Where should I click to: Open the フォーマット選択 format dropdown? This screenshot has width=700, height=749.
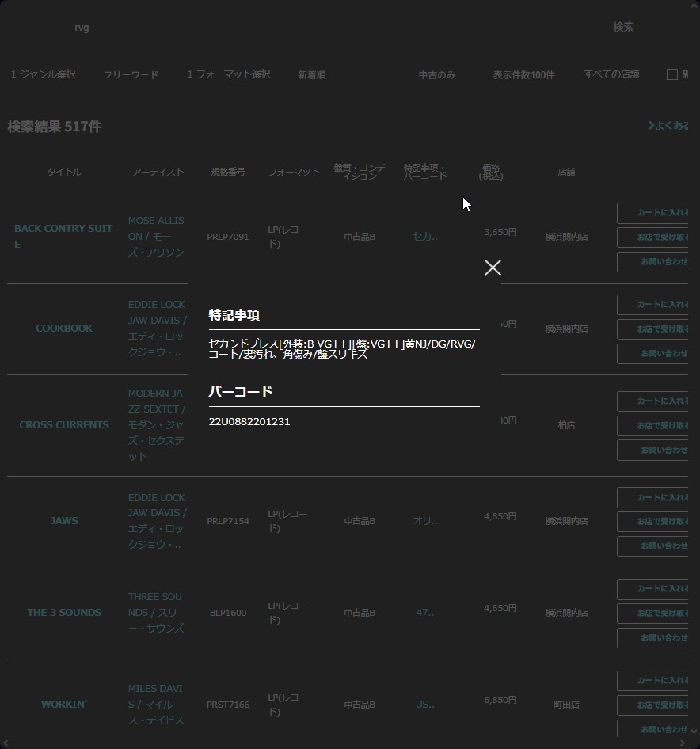coord(229,74)
